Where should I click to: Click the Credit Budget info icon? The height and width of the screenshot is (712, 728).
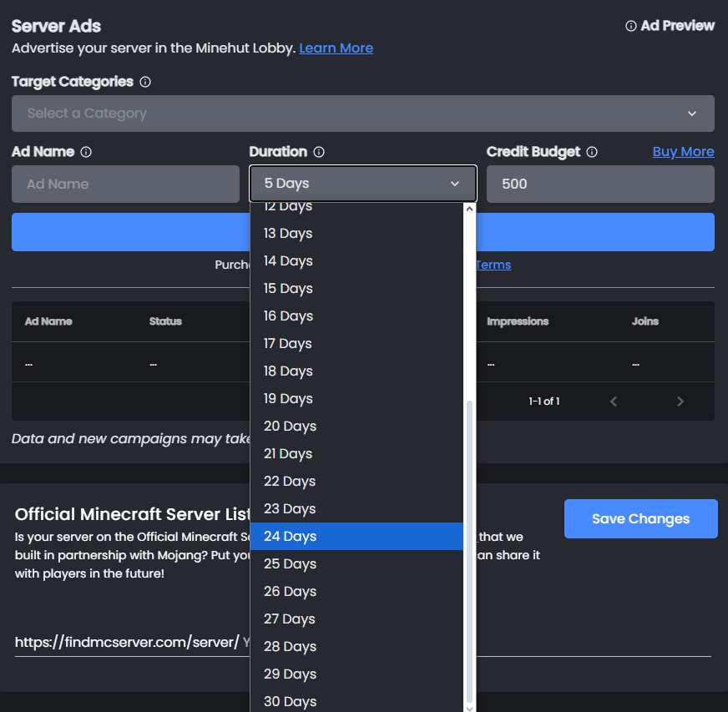click(592, 152)
